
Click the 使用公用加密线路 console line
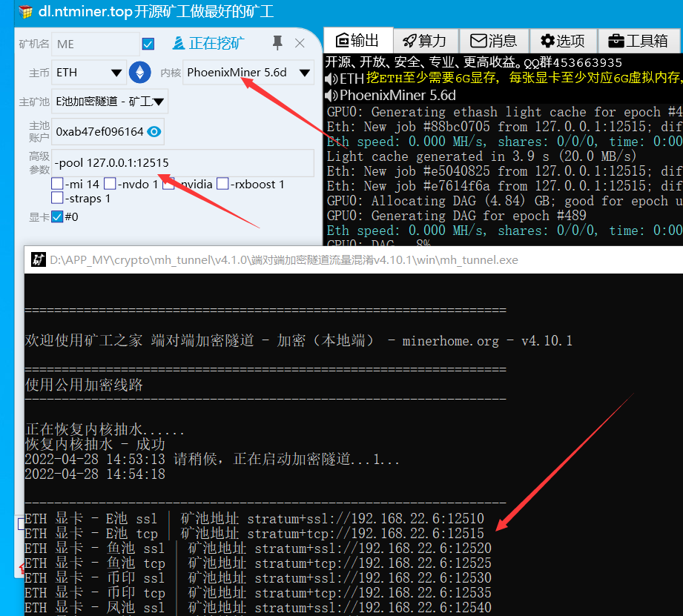84,385
